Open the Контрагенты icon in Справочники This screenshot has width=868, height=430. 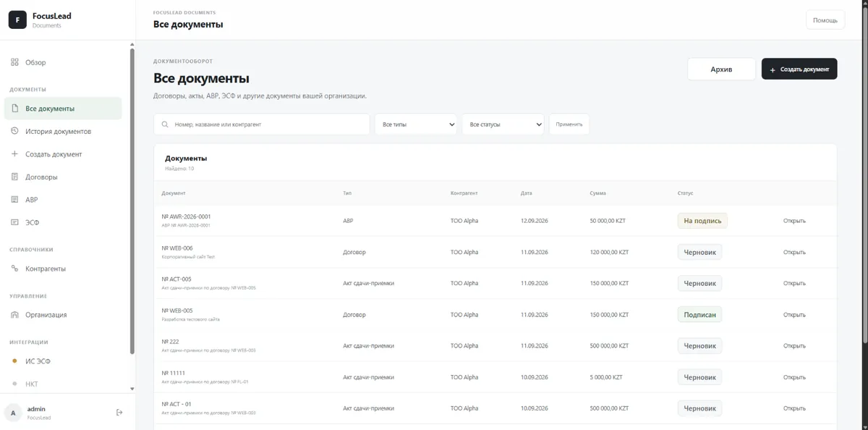[x=14, y=269]
